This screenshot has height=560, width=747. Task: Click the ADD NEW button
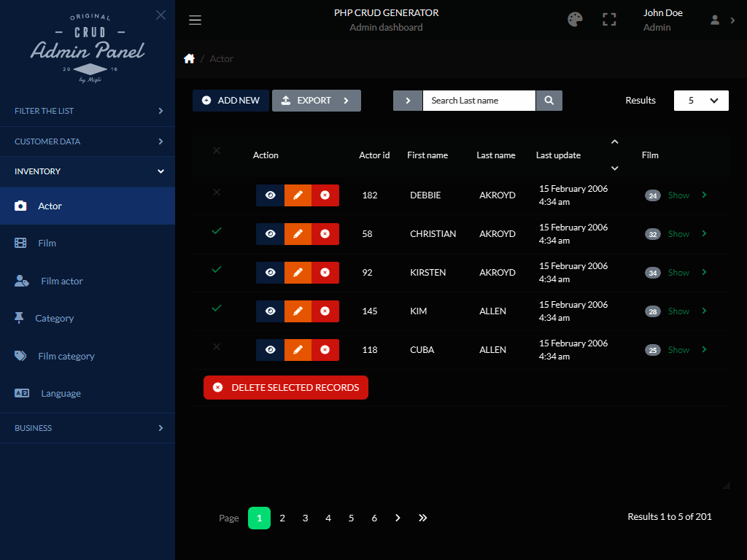point(231,100)
